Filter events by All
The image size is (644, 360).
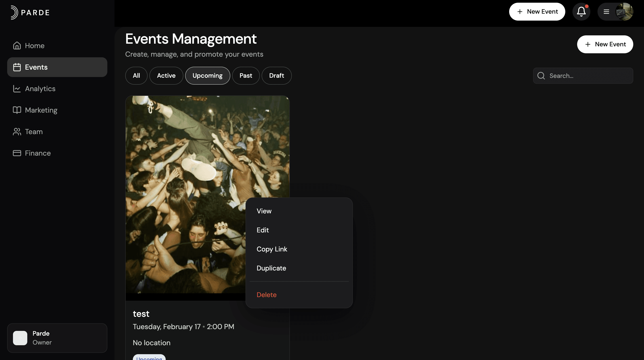coord(136,76)
